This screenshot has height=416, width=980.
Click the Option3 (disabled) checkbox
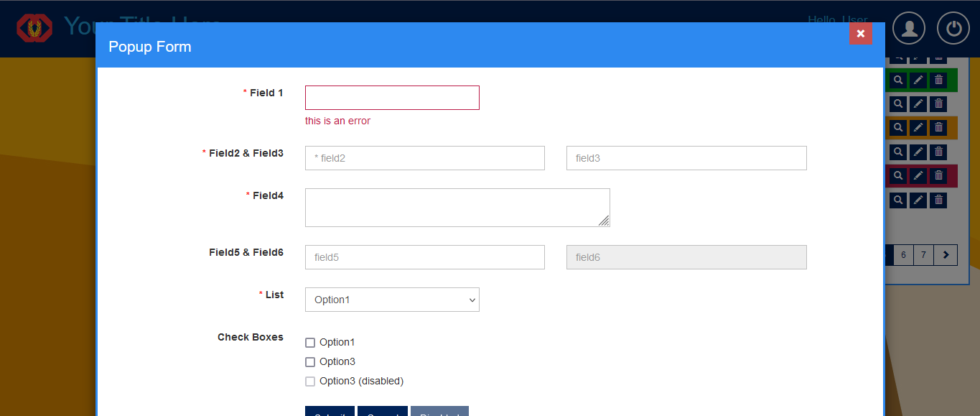(310, 382)
